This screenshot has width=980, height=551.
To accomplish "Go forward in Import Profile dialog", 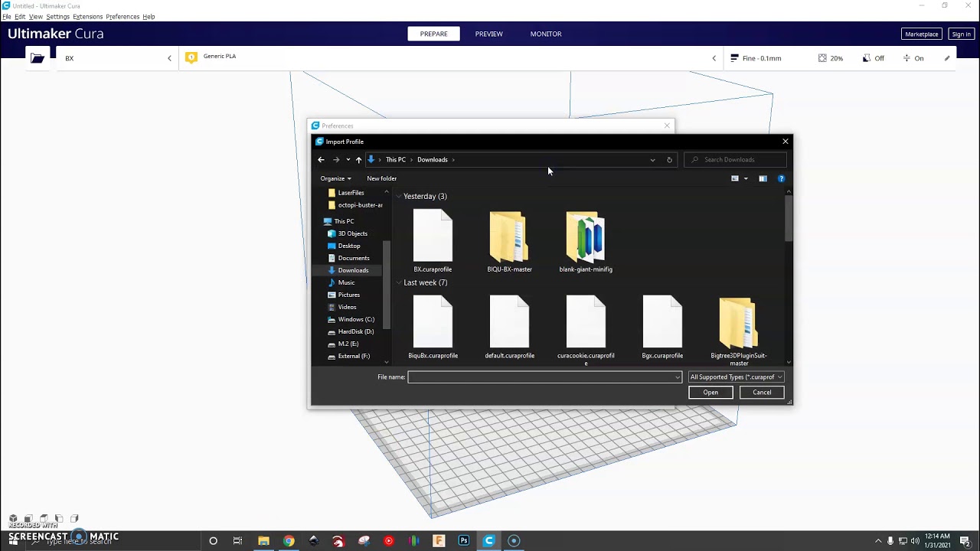I will click(335, 160).
